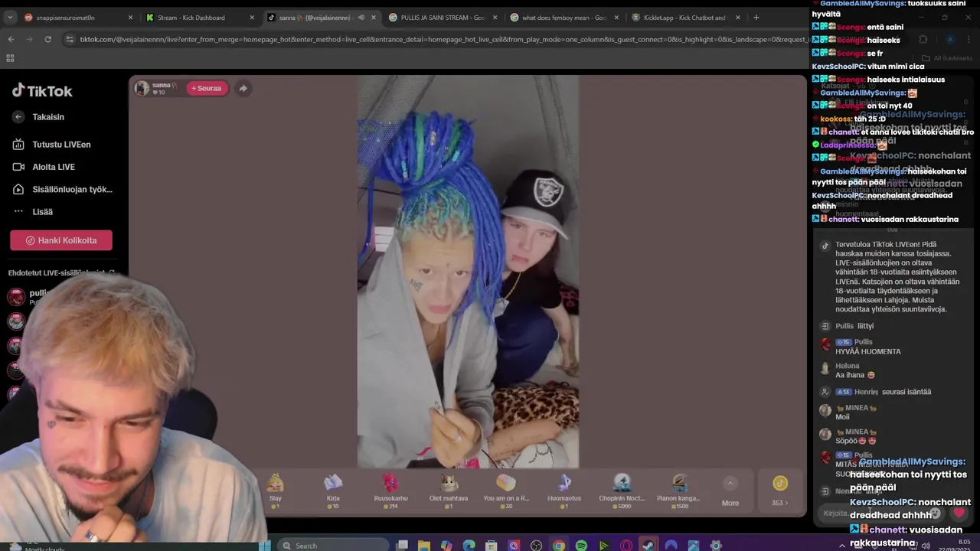
Task: Click the TikTok logo
Action: [42, 90]
